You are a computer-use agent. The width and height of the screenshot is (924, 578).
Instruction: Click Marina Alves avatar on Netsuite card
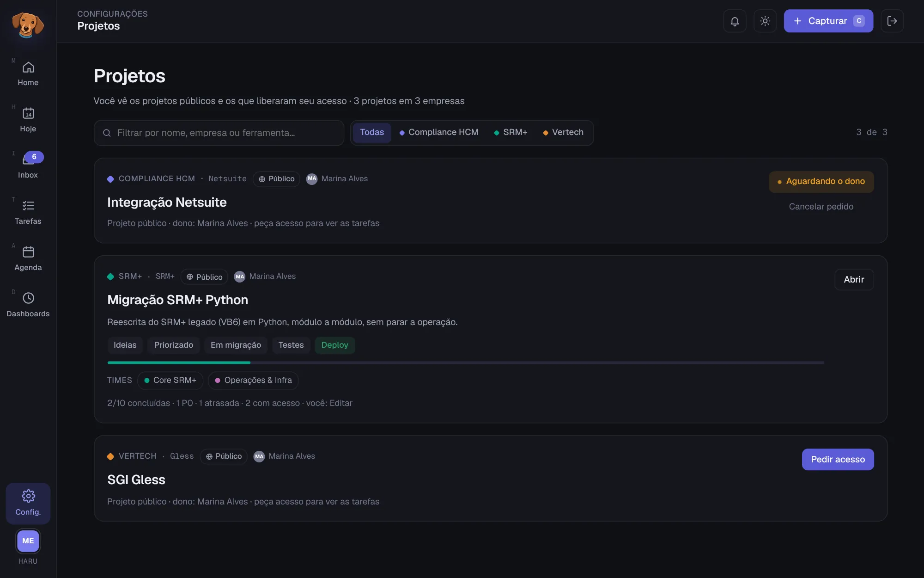coord(312,179)
